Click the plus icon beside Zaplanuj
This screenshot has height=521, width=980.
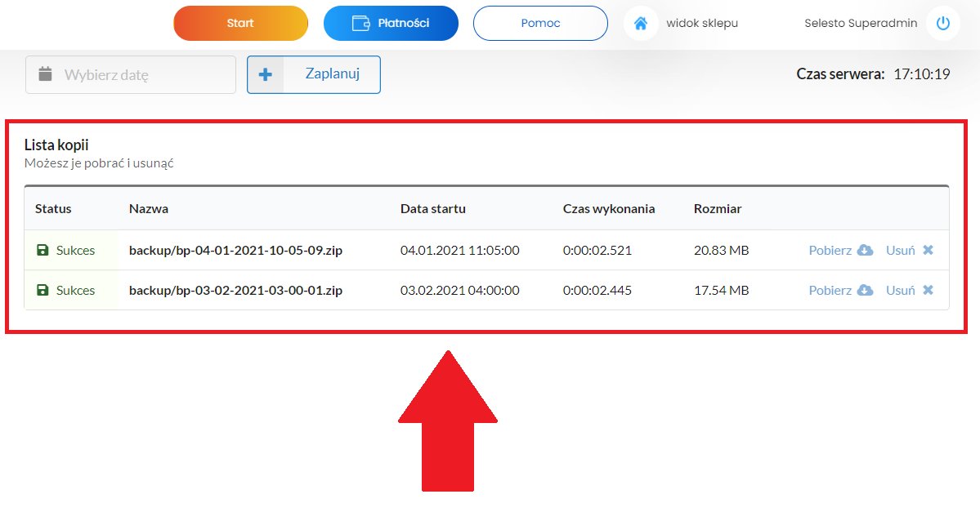click(x=266, y=75)
